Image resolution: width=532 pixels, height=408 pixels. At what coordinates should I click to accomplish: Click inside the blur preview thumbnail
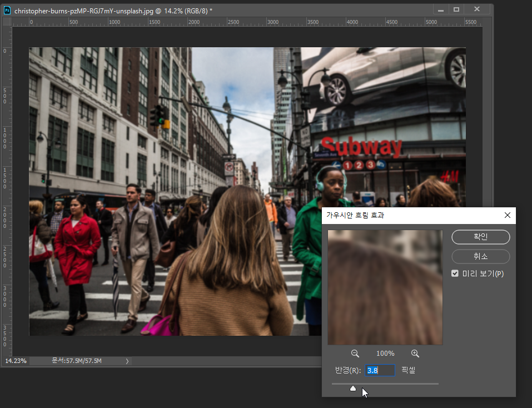385,287
